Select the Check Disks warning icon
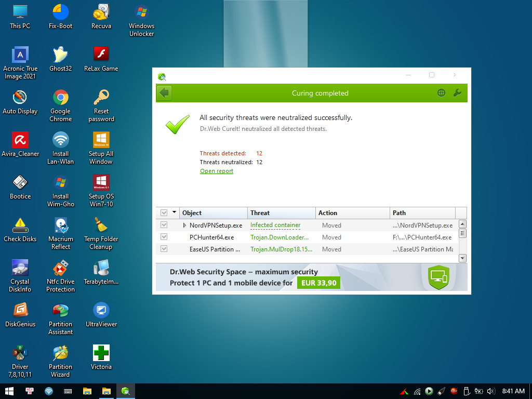 click(20, 230)
